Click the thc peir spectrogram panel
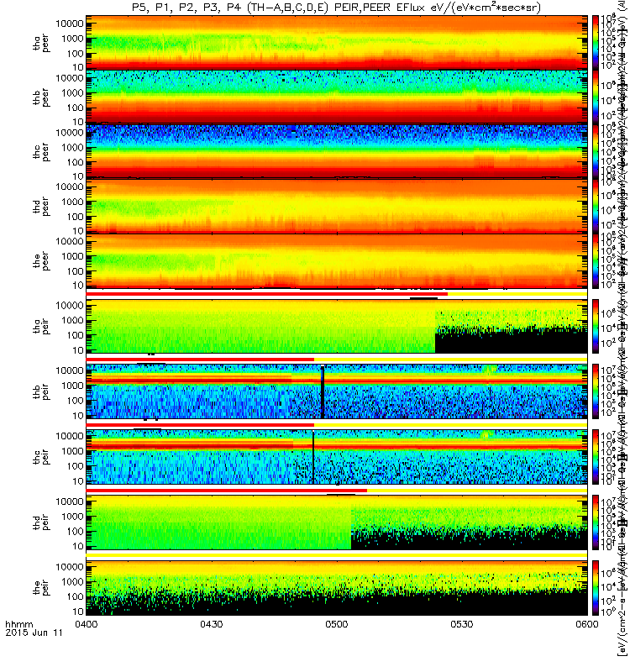This screenshot has height=672, width=630. pyautogui.click(x=337, y=457)
